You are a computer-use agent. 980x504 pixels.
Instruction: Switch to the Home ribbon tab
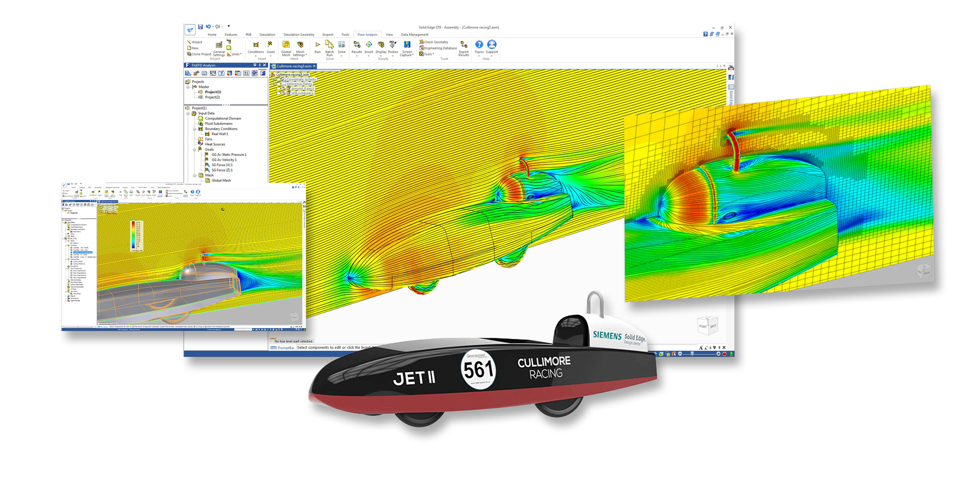click(x=212, y=34)
